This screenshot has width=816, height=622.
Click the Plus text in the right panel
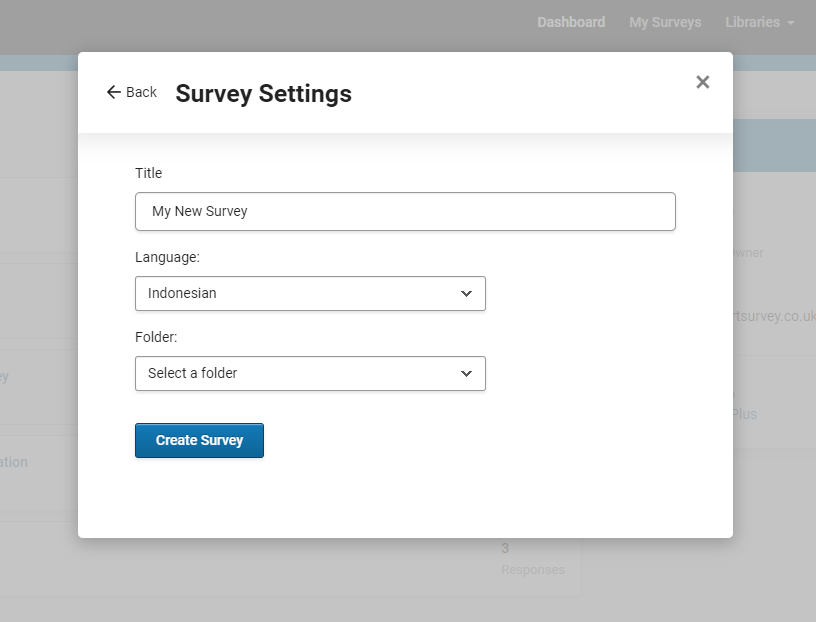pyautogui.click(x=744, y=414)
